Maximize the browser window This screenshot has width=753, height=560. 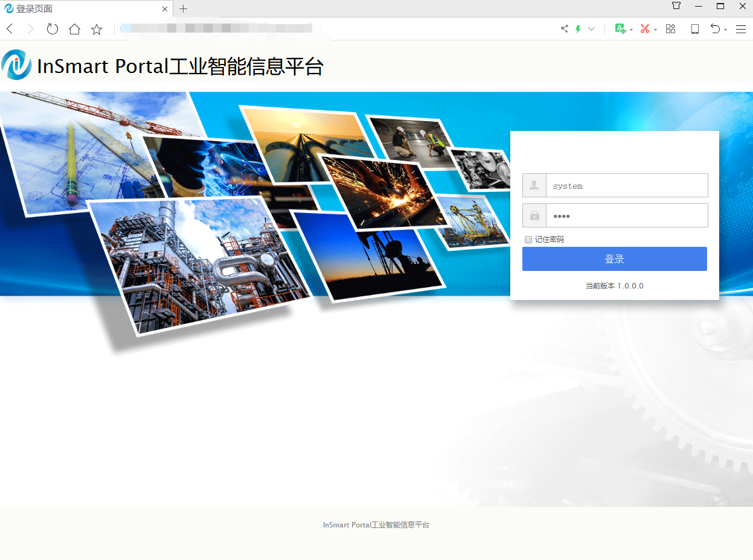720,6
